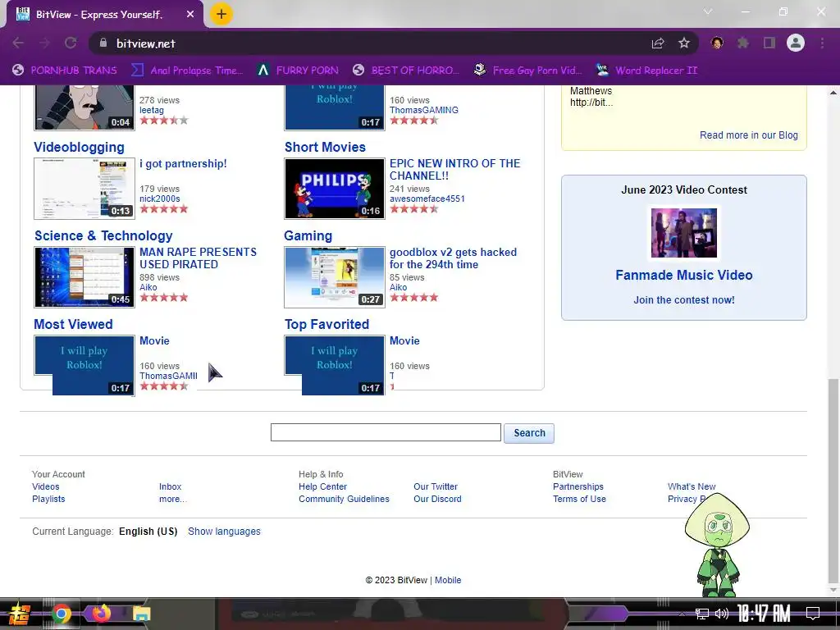The width and height of the screenshot is (840, 630).
Task: Close the BitView tab
Action: click(x=190, y=15)
